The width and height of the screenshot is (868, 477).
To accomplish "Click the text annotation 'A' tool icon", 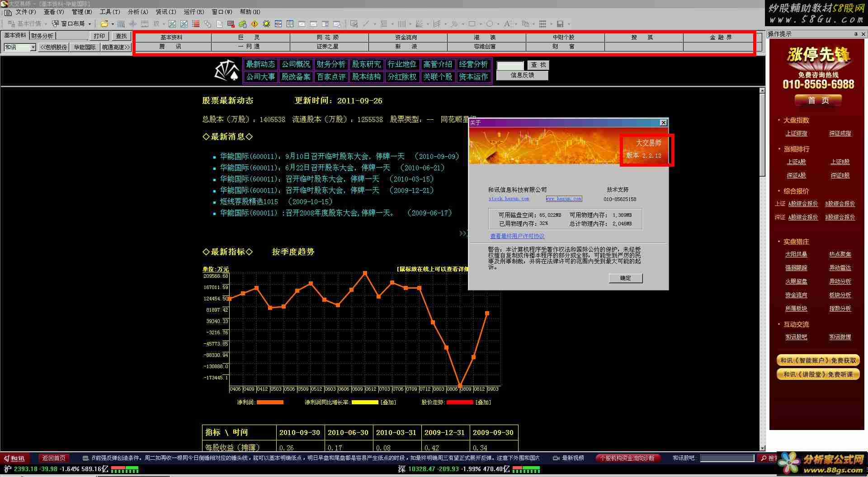I will pos(507,23).
